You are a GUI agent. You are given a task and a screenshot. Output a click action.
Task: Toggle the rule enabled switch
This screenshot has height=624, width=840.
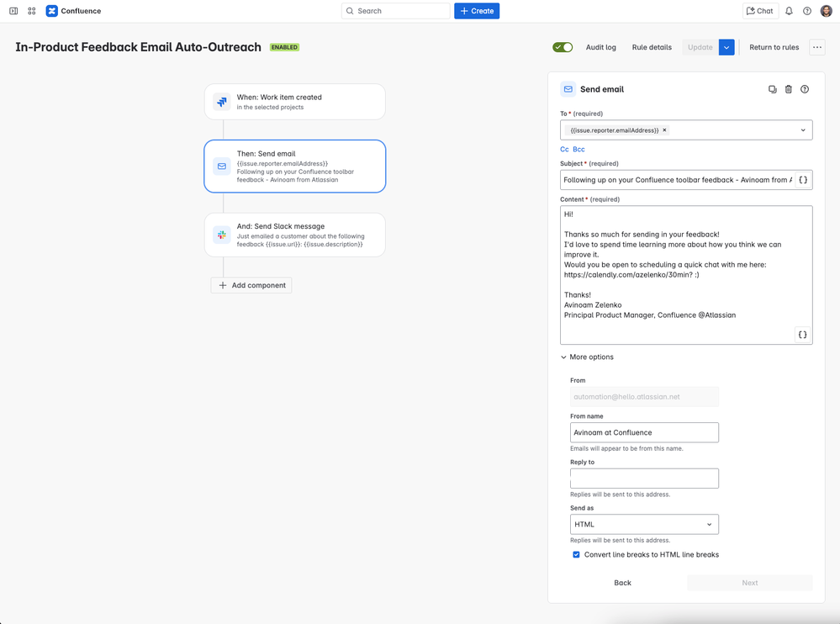pyautogui.click(x=563, y=47)
